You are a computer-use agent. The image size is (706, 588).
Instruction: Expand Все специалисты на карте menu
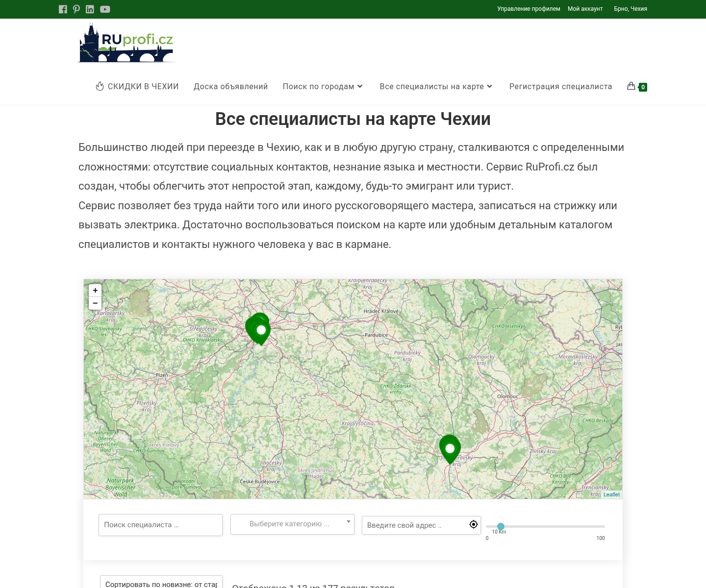click(436, 86)
